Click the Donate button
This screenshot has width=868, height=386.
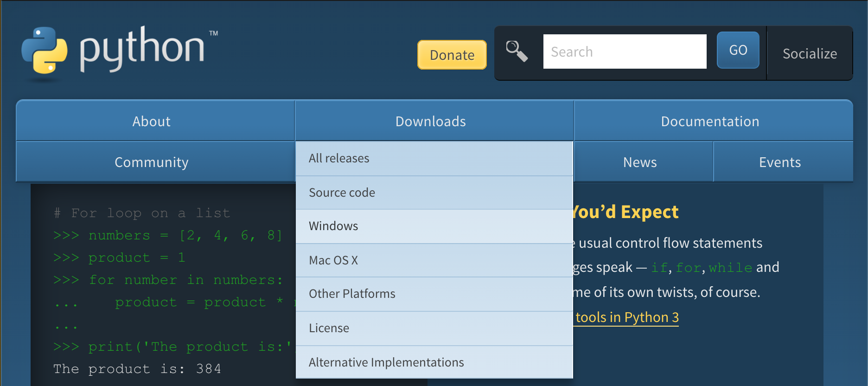pyautogui.click(x=452, y=55)
